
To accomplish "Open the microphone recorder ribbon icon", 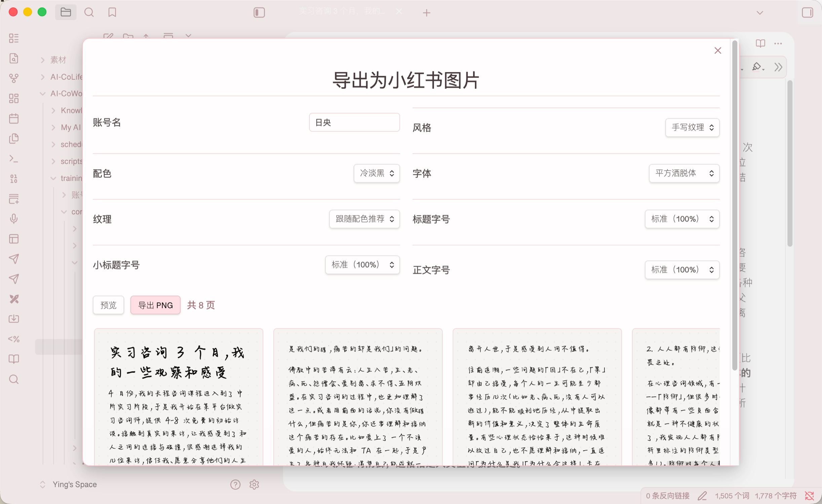I will coord(14,219).
